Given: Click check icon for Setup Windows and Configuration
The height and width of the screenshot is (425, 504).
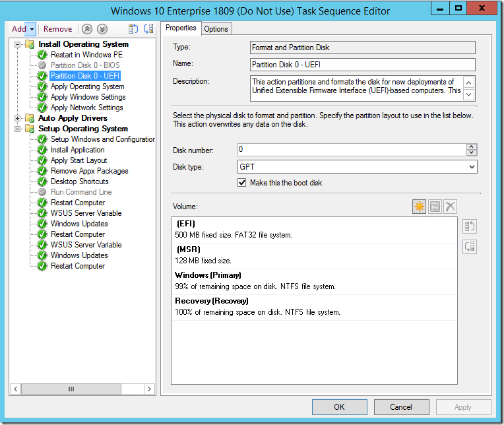Looking at the screenshot, I should (42, 139).
